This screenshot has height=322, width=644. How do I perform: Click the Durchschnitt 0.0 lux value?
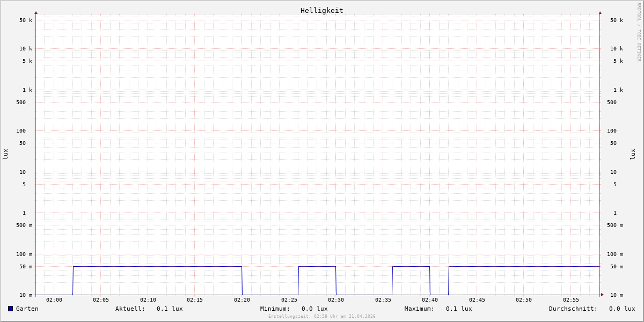pos(622,309)
